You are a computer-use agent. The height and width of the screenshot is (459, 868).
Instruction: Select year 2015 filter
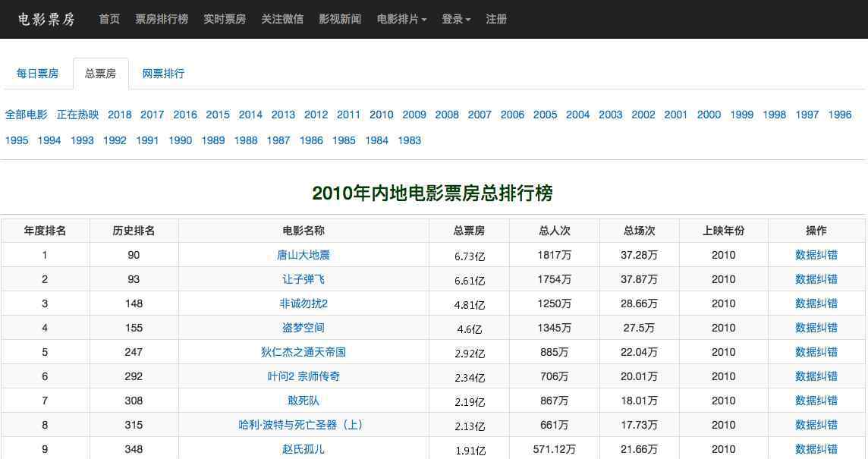pyautogui.click(x=218, y=115)
